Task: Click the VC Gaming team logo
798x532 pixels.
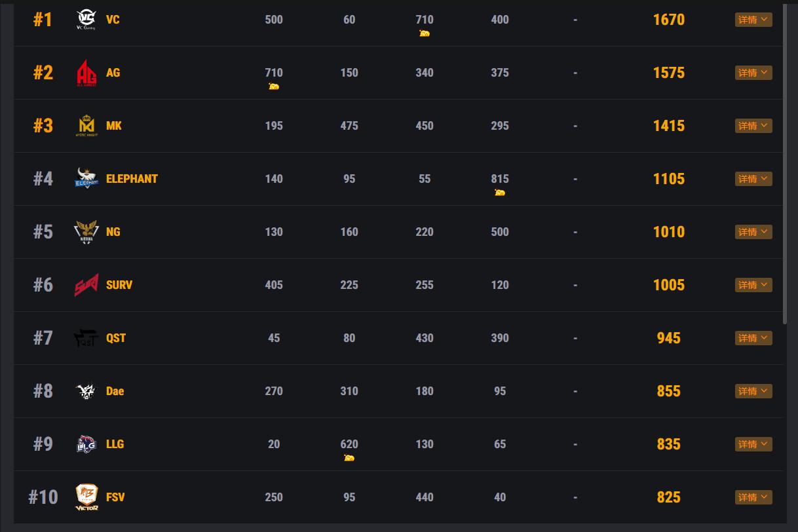Action: (86, 20)
